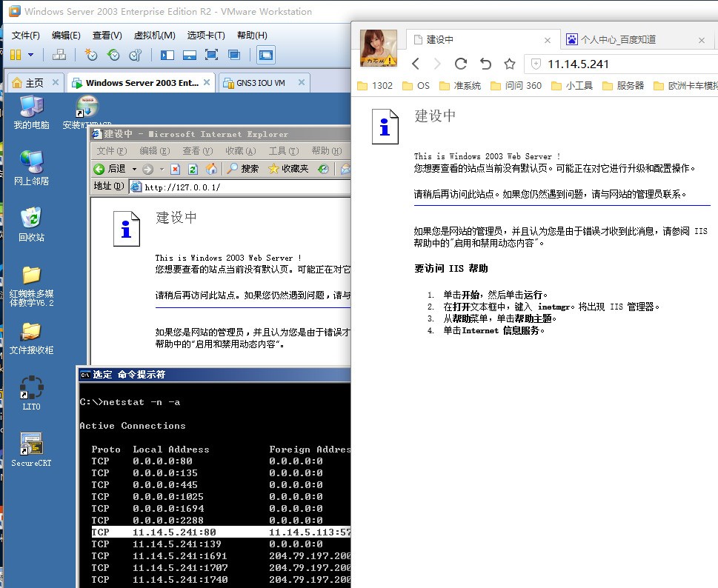
Task: Click the VMware take snapshot icon
Action: click(x=90, y=55)
